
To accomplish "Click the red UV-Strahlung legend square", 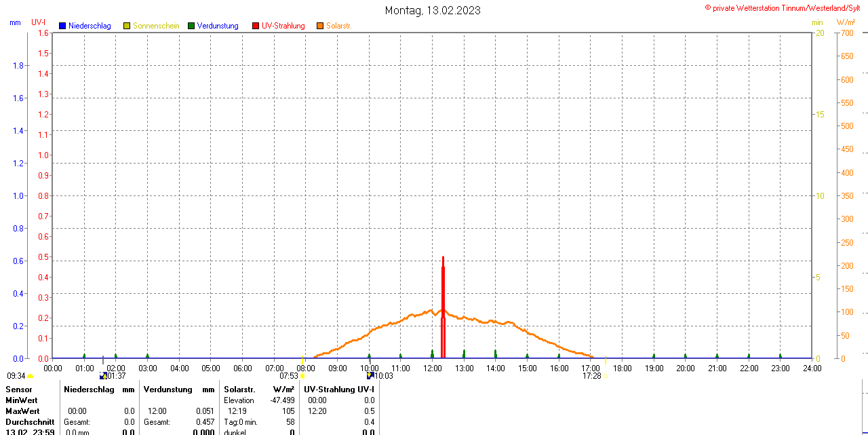I will coord(256,26).
